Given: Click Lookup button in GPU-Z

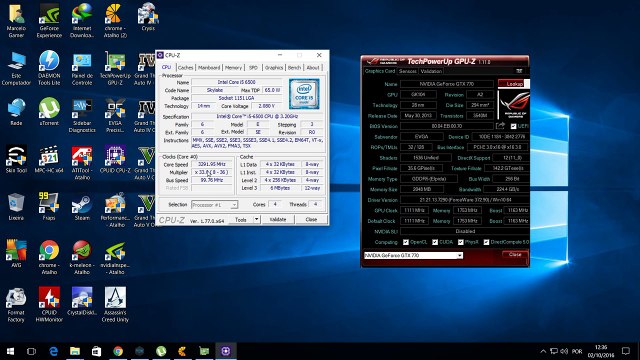Looking at the screenshot, I should pyautogui.click(x=513, y=84).
